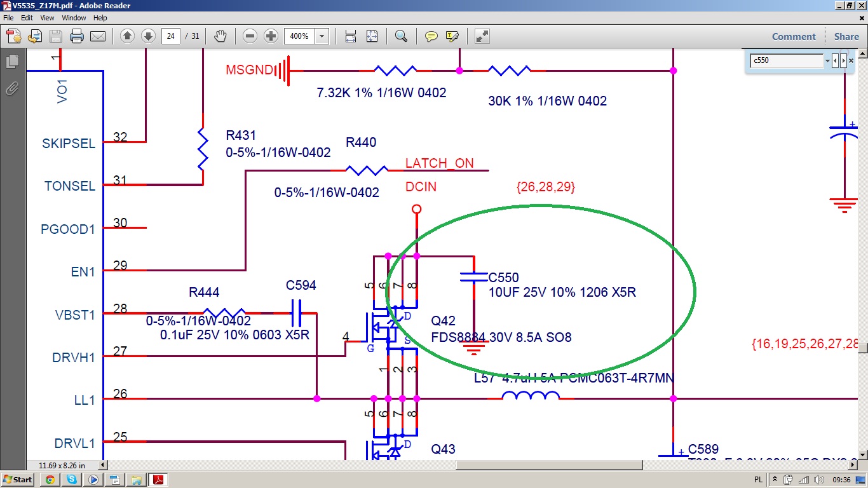Click the Q42 transistor designator
Image resolution: width=868 pixels, height=488 pixels.
tap(443, 322)
